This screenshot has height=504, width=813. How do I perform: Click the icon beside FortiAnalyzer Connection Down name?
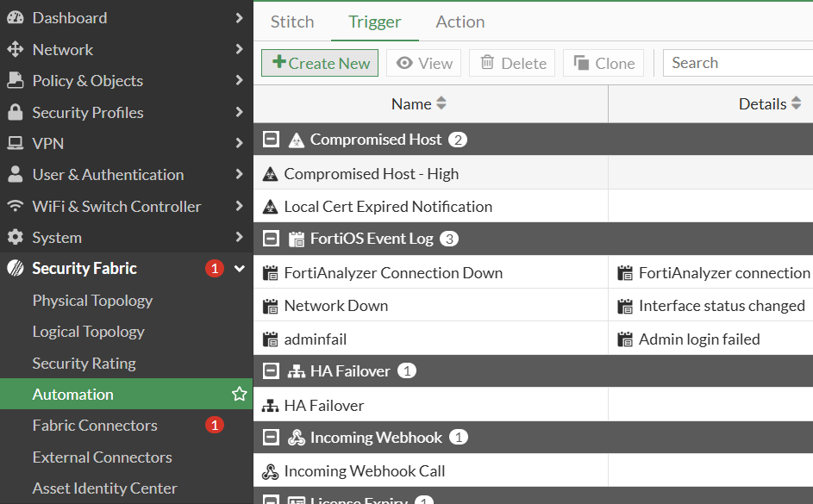coord(270,273)
